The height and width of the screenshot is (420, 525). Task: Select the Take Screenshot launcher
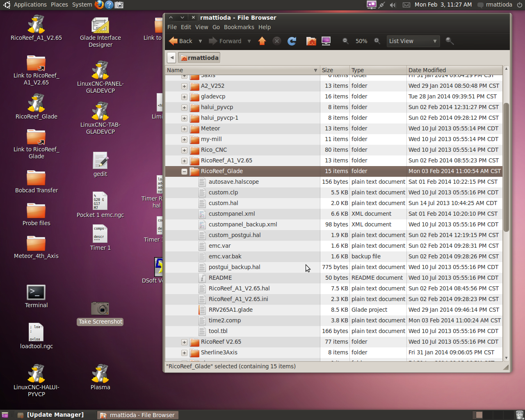click(x=100, y=313)
